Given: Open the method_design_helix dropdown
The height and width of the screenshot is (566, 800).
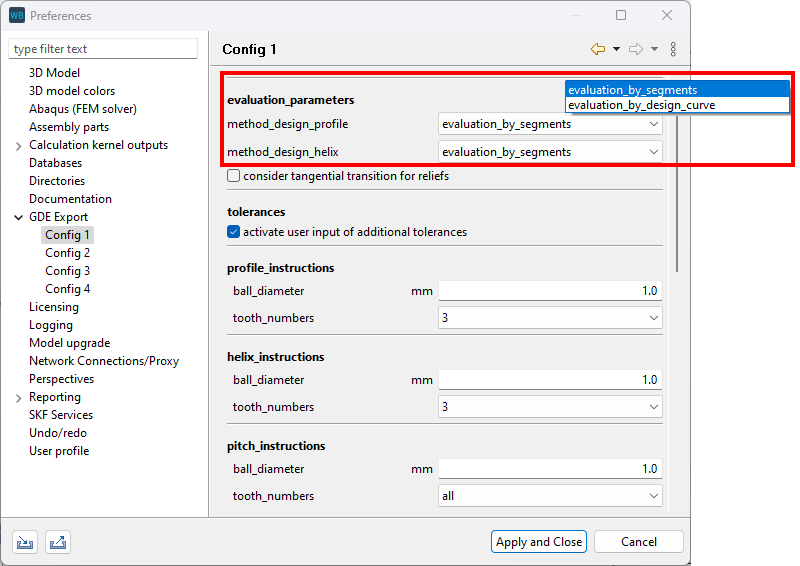Looking at the screenshot, I should [653, 152].
